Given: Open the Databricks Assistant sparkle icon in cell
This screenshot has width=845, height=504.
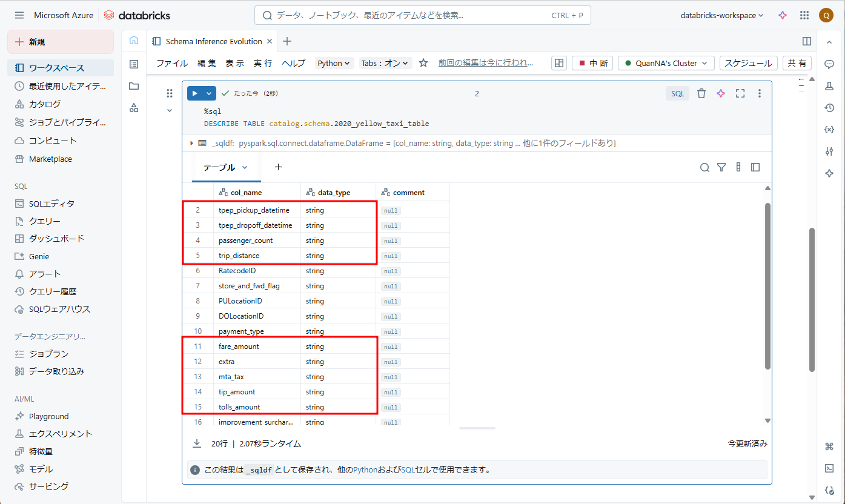Looking at the screenshot, I should [x=721, y=93].
